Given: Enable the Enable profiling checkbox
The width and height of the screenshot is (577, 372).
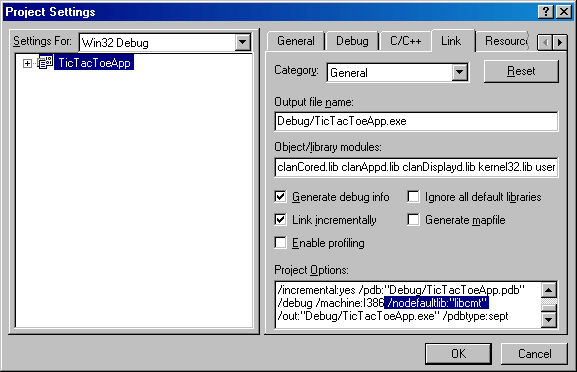Looking at the screenshot, I should (280, 243).
